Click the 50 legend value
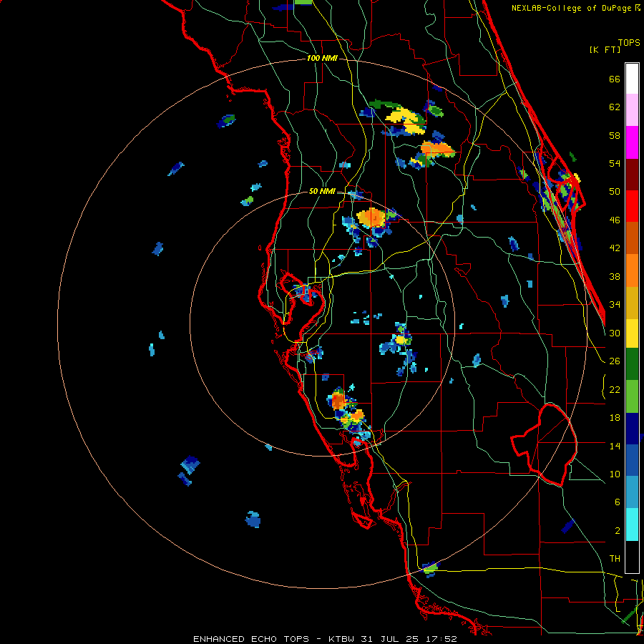 pos(615,192)
